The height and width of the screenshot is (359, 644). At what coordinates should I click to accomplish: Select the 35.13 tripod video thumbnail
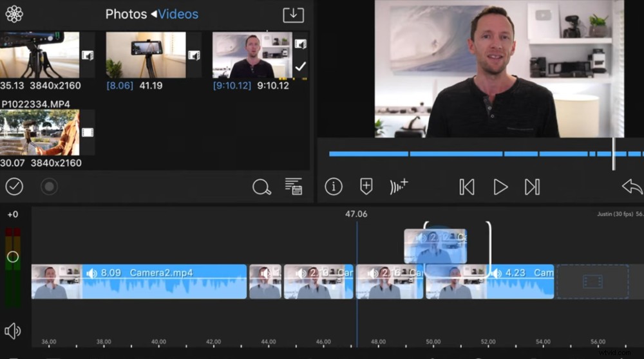click(39, 55)
